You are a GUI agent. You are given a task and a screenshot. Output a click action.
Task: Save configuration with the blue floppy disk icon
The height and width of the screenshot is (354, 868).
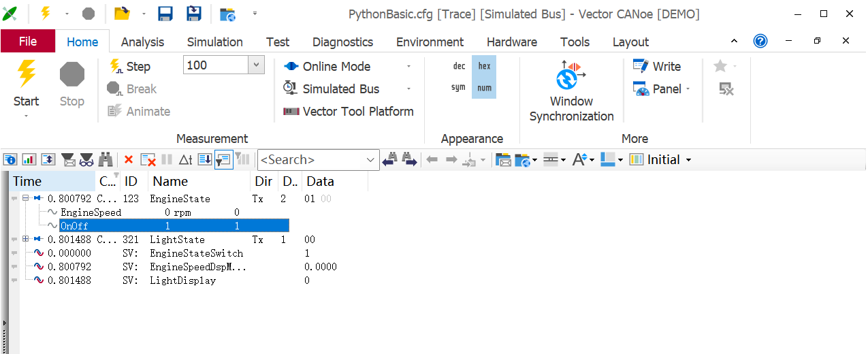(165, 14)
